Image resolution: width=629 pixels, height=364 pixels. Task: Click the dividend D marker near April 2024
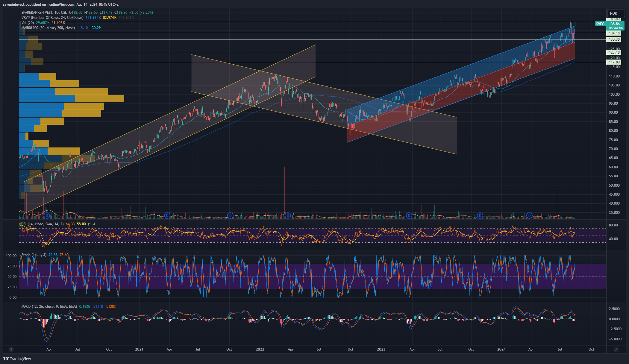click(x=529, y=215)
